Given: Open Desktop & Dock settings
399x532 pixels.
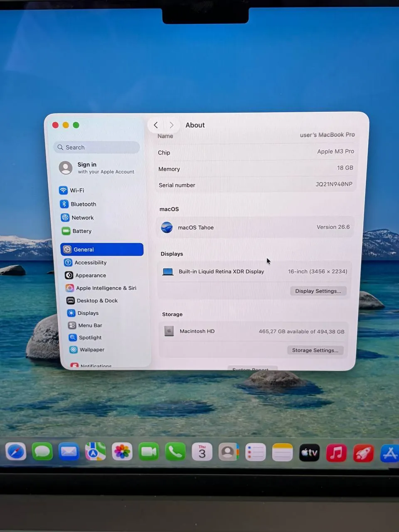Looking at the screenshot, I should (x=92, y=300).
